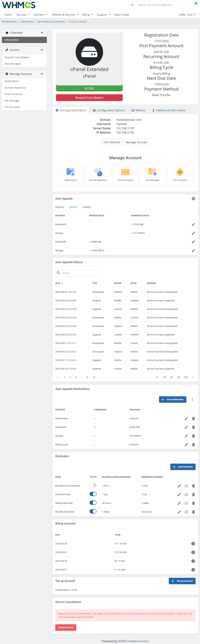Click the Add Notification button
Screen dimensions: 200x644
coord(173,400)
